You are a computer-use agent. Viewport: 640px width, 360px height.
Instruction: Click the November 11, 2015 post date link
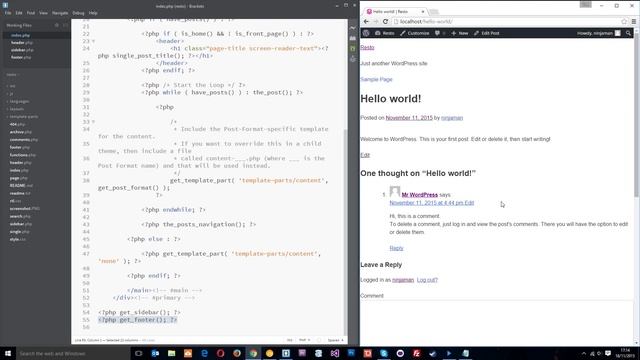pyautogui.click(x=409, y=118)
